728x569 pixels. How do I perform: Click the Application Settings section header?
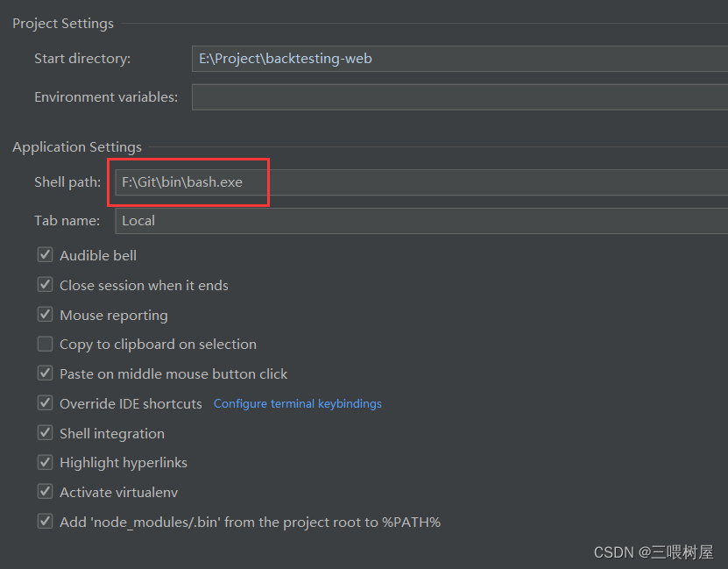coord(77,147)
